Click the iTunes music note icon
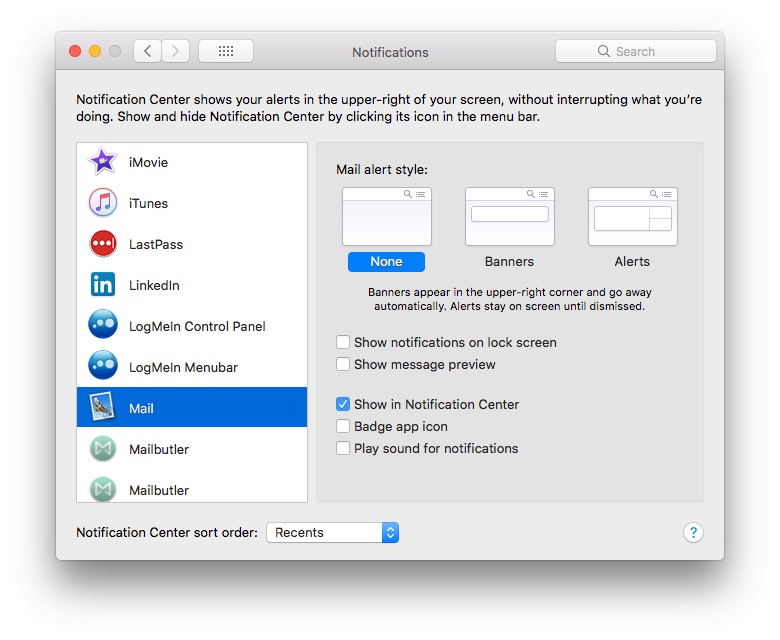 coord(102,203)
